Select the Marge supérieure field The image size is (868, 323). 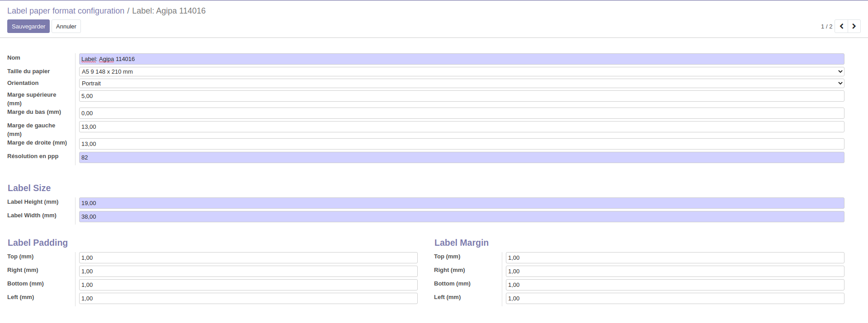pyautogui.click(x=461, y=96)
